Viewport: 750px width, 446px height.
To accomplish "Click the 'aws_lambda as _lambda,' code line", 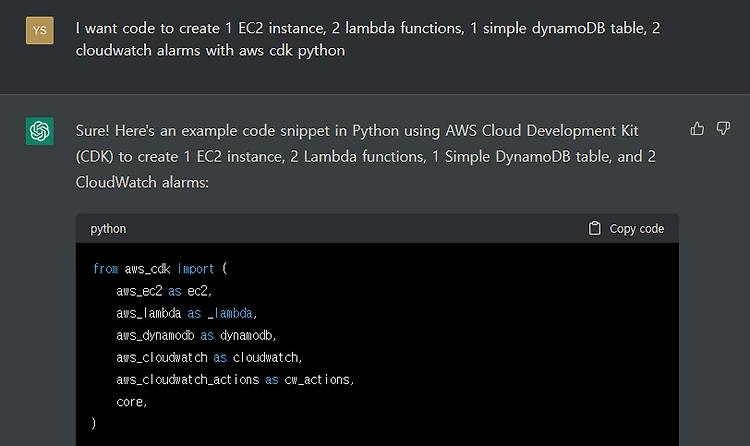I will [187, 313].
